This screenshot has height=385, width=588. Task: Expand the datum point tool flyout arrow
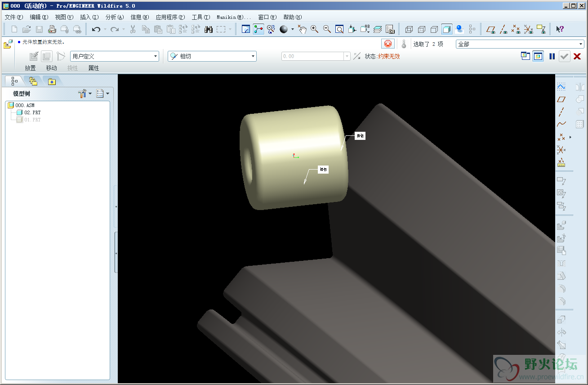point(570,137)
